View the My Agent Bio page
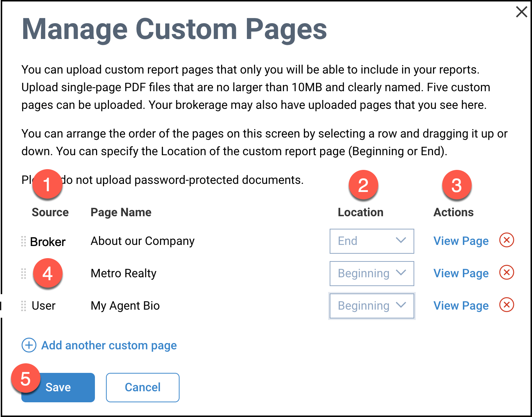Viewport: 532px width, 417px height. click(461, 306)
